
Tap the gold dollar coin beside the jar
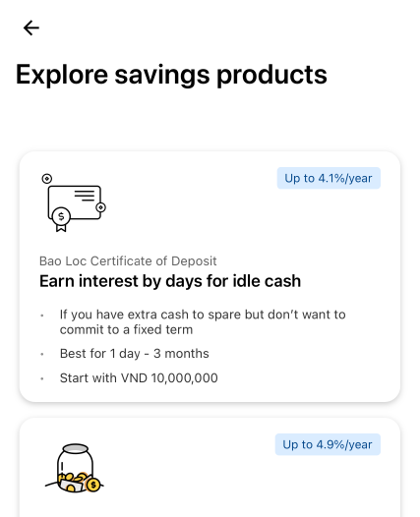[x=93, y=485]
